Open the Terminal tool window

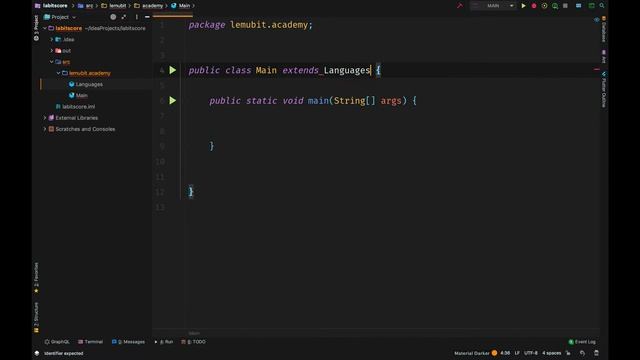pos(91,342)
